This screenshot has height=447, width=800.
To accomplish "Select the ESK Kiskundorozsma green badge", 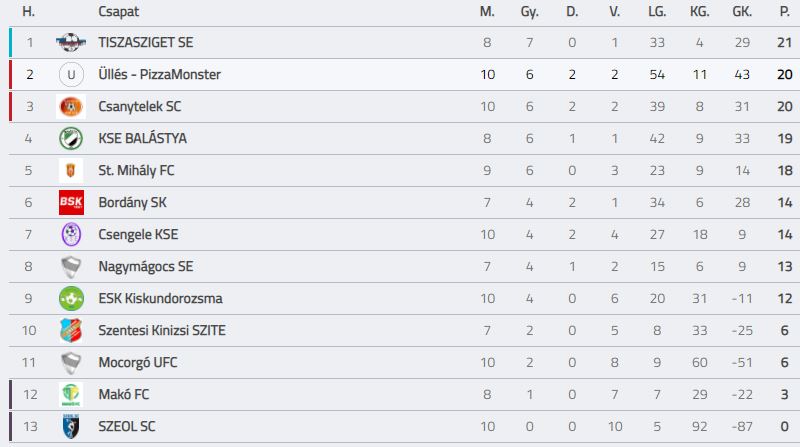I will pos(71,299).
